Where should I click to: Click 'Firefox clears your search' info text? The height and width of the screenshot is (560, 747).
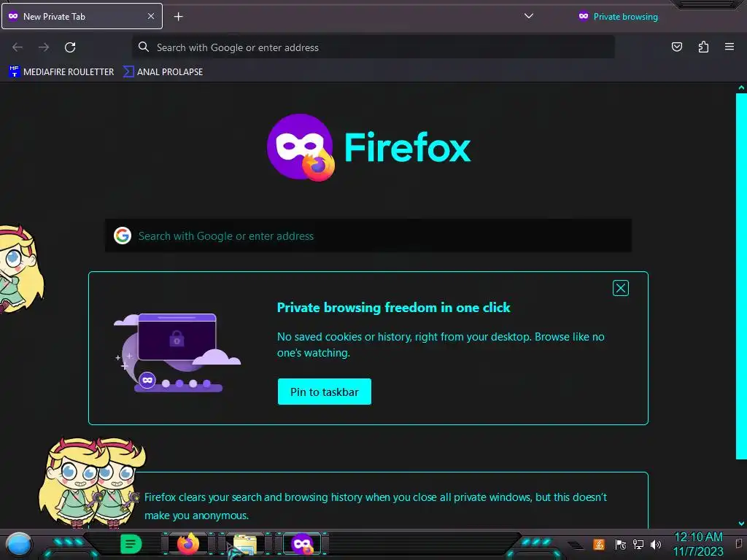pos(376,506)
